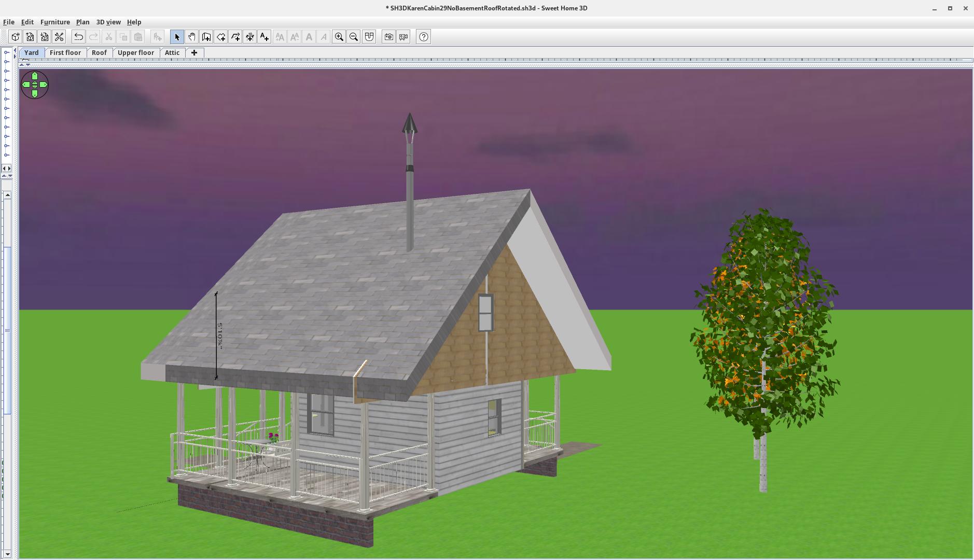Click the Undo arrow button
The image size is (974, 560).
[x=78, y=37]
